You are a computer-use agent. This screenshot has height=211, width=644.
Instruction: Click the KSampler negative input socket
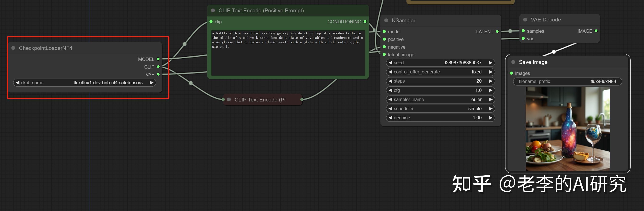tap(384, 47)
